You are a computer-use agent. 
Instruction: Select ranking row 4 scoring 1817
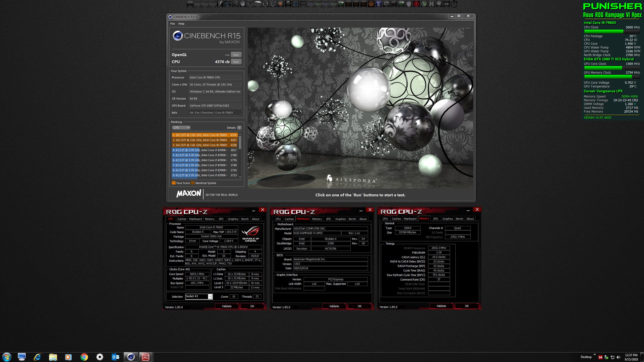pos(205,150)
